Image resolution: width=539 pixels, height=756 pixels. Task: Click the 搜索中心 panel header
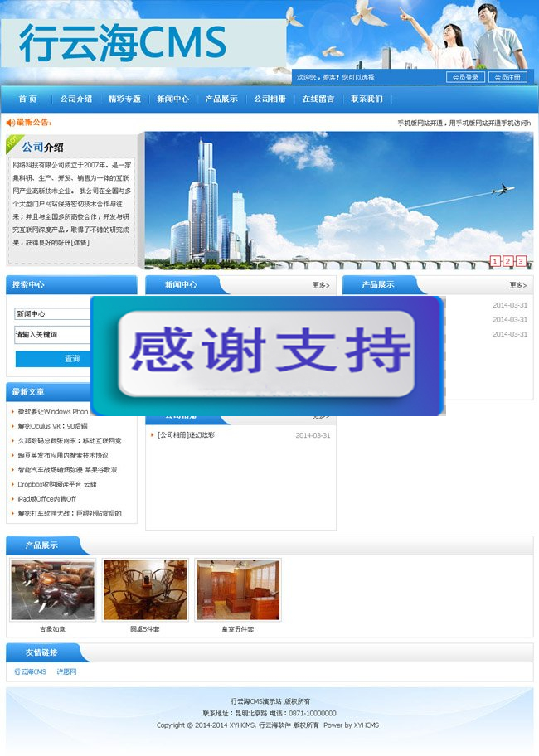coord(71,285)
